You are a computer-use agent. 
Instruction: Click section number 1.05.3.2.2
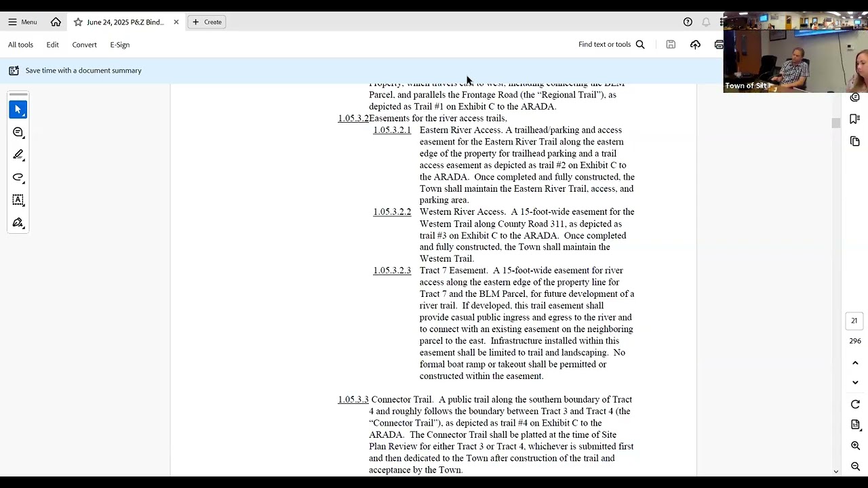pyautogui.click(x=392, y=212)
